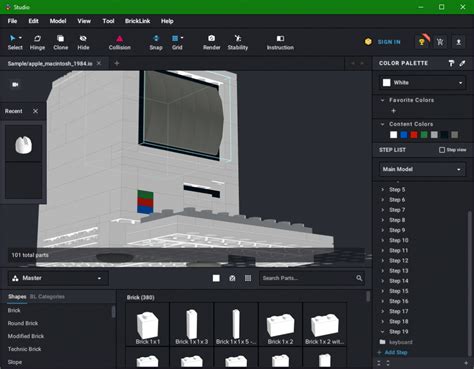The width and height of the screenshot is (474, 369).
Task: Click the search magnifier icon
Action: (x=359, y=278)
